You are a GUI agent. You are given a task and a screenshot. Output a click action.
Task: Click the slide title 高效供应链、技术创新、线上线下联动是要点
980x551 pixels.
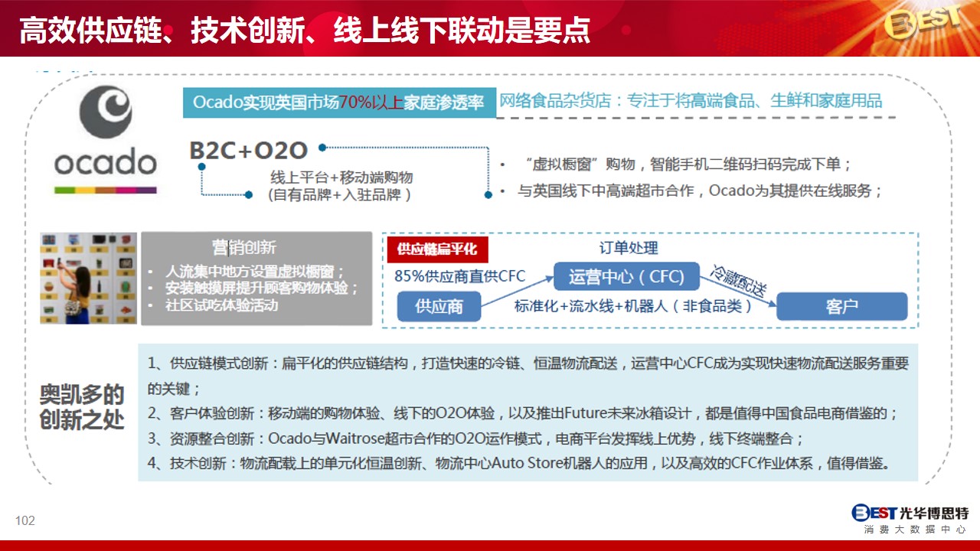305,30
